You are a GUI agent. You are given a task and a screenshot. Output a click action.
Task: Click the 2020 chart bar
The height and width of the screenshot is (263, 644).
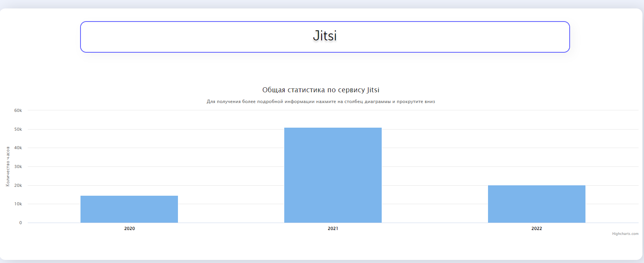pos(129,209)
